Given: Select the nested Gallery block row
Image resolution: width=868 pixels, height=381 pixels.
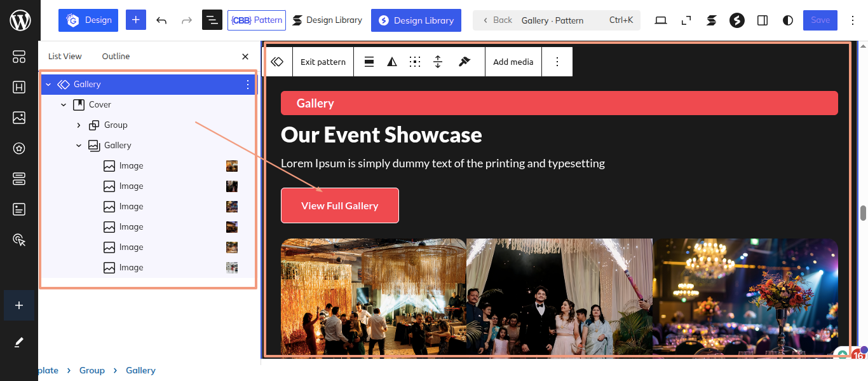Looking at the screenshot, I should coord(148,145).
